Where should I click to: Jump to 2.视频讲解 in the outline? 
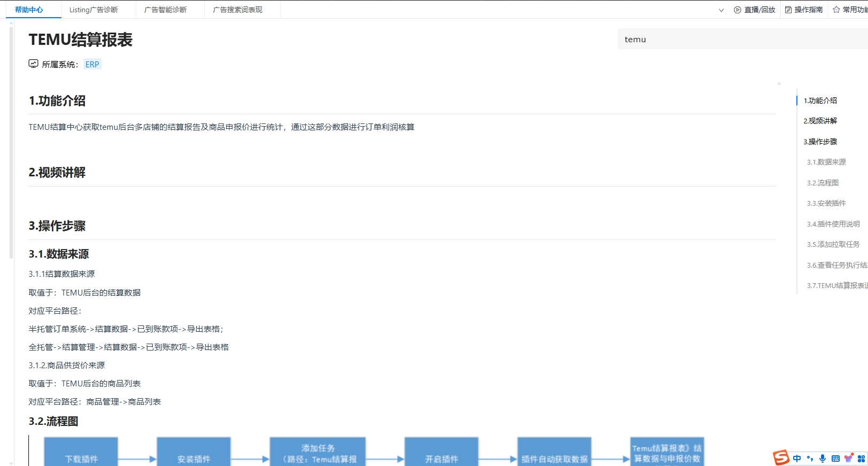tap(820, 121)
